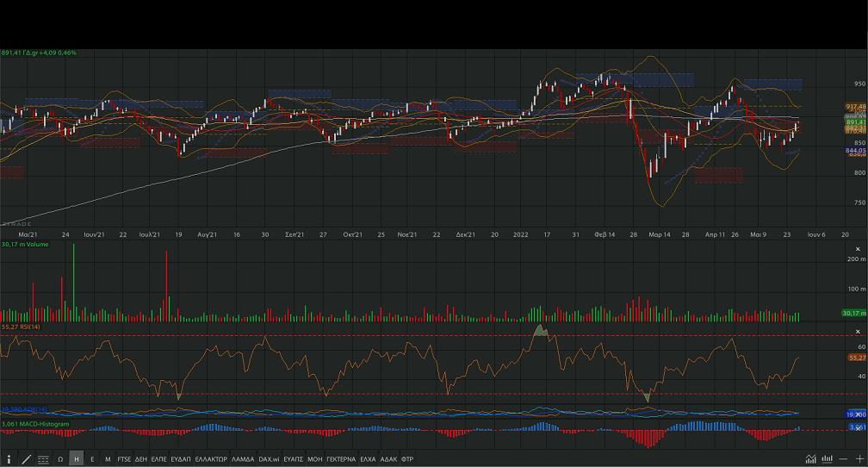Open the FTSE symbol tab
This screenshot has width=868, height=467.
[x=125, y=459]
